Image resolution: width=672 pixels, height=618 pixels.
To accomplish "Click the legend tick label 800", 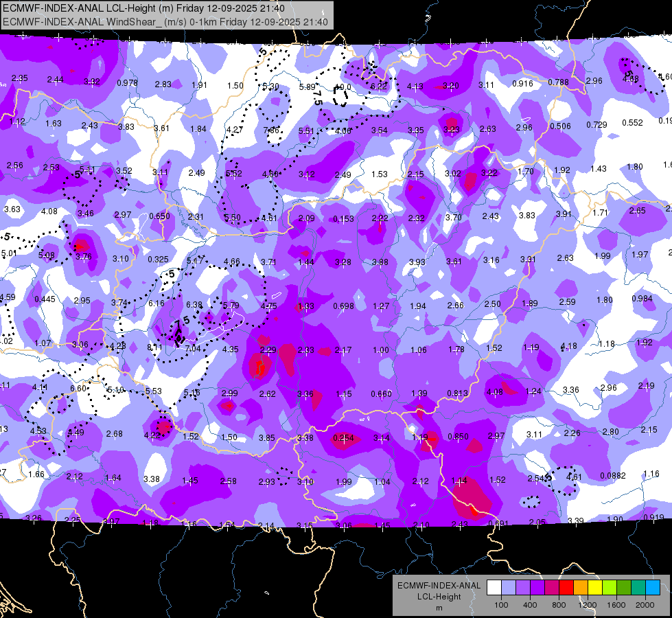I will click(559, 605).
